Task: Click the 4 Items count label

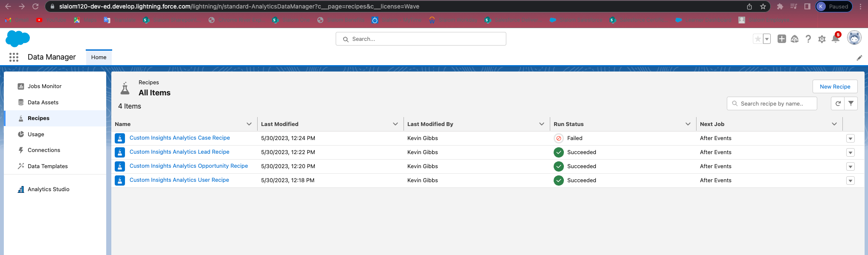Action: pos(130,106)
